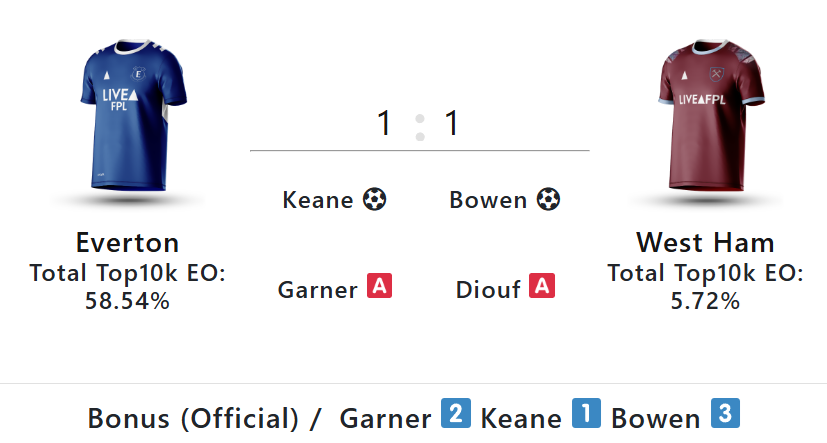Screen dimensions: 827x443
Task: Click Garner's blue bonus badge showing 2
Action: [455, 413]
